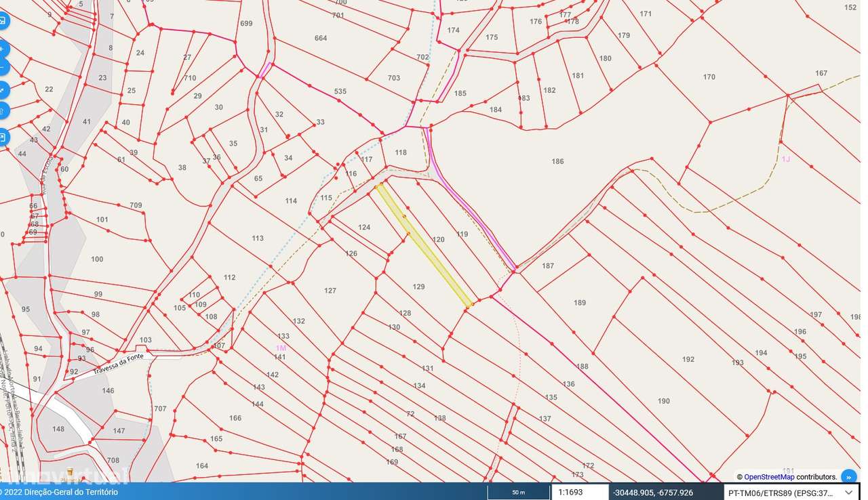Select parcel 127
This screenshot has height=500, width=868.
click(330, 291)
